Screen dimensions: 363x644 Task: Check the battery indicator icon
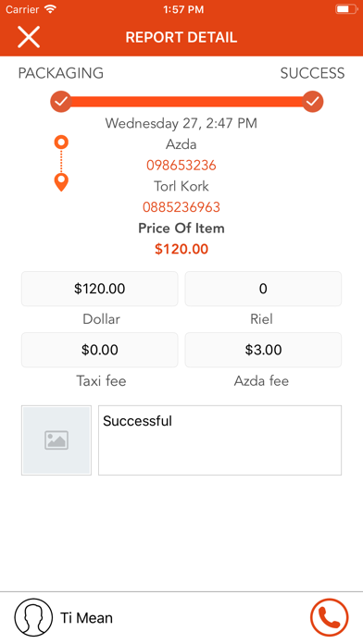346,9
